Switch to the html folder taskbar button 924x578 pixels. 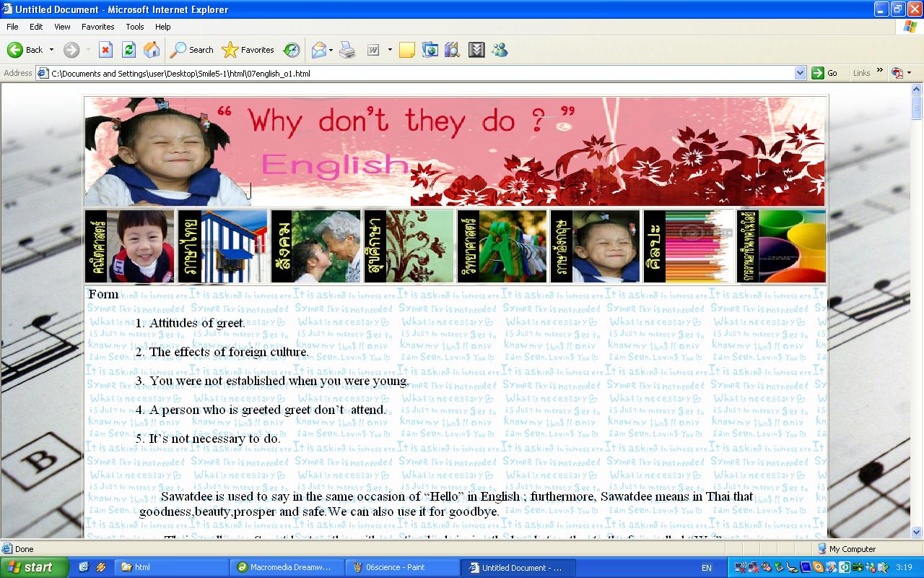[173, 567]
